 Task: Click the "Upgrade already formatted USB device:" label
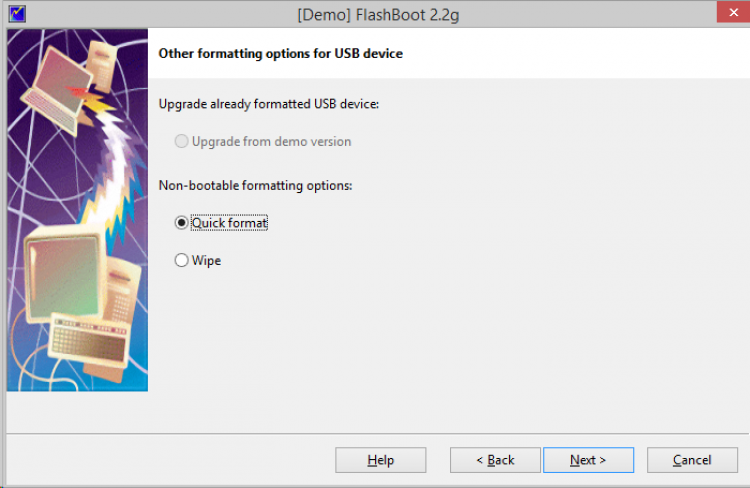(269, 104)
